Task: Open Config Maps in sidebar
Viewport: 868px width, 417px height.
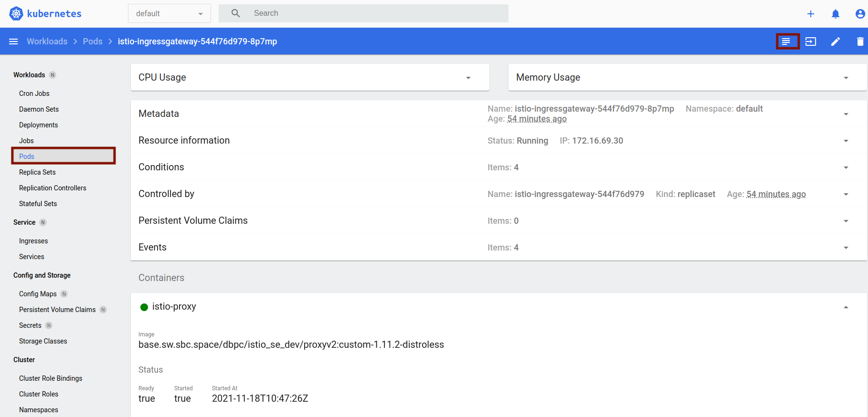Action: [x=38, y=294]
